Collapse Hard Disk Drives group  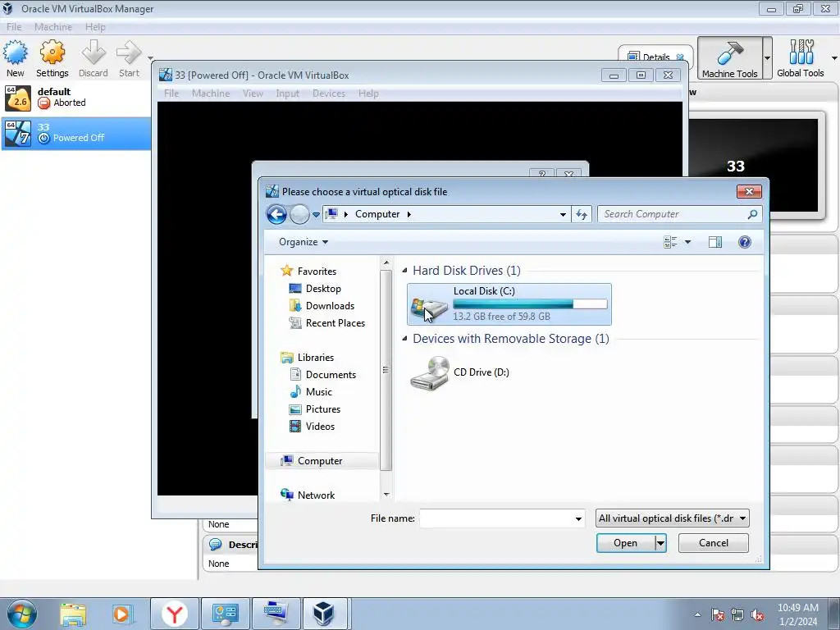[x=404, y=271]
